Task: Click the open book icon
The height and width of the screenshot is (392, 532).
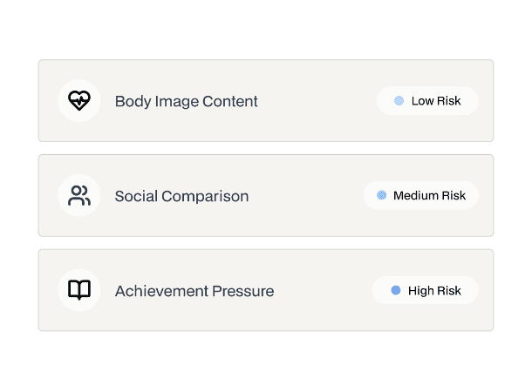Action: (x=79, y=290)
